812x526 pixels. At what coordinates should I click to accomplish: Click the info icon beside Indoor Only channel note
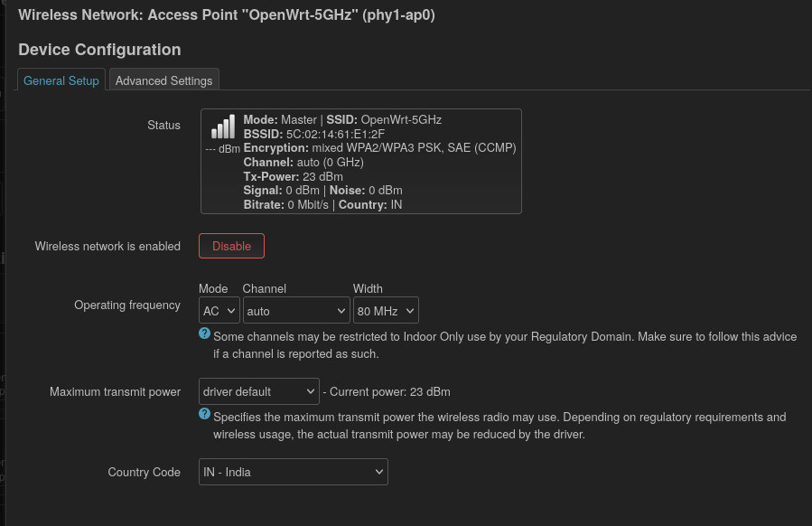tap(204, 334)
